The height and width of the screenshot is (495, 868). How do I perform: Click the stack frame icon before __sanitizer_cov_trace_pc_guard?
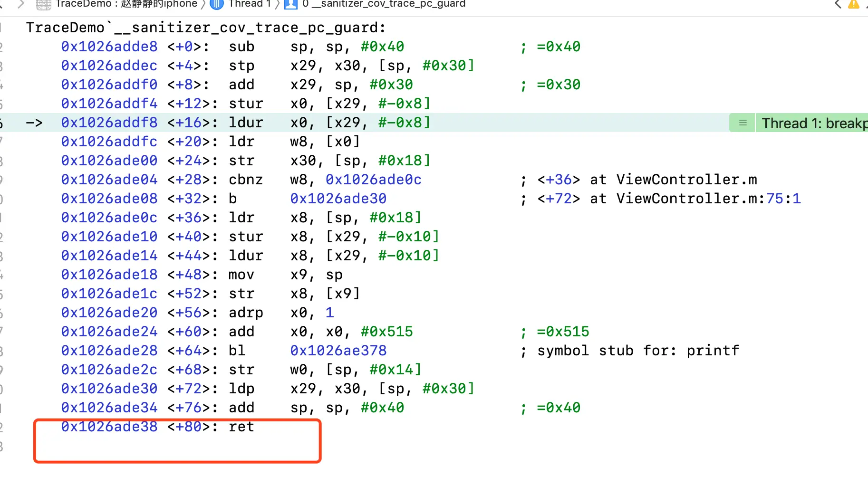pos(291,4)
